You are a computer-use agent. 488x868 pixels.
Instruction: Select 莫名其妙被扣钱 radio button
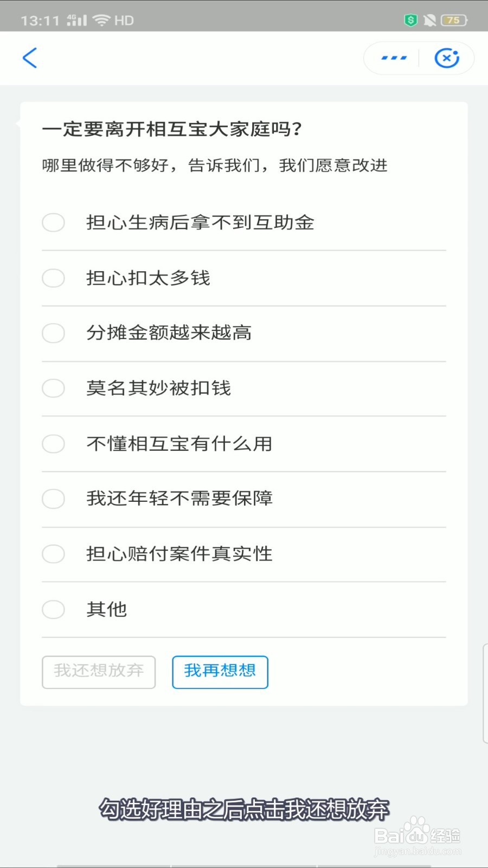tap(244, 388)
